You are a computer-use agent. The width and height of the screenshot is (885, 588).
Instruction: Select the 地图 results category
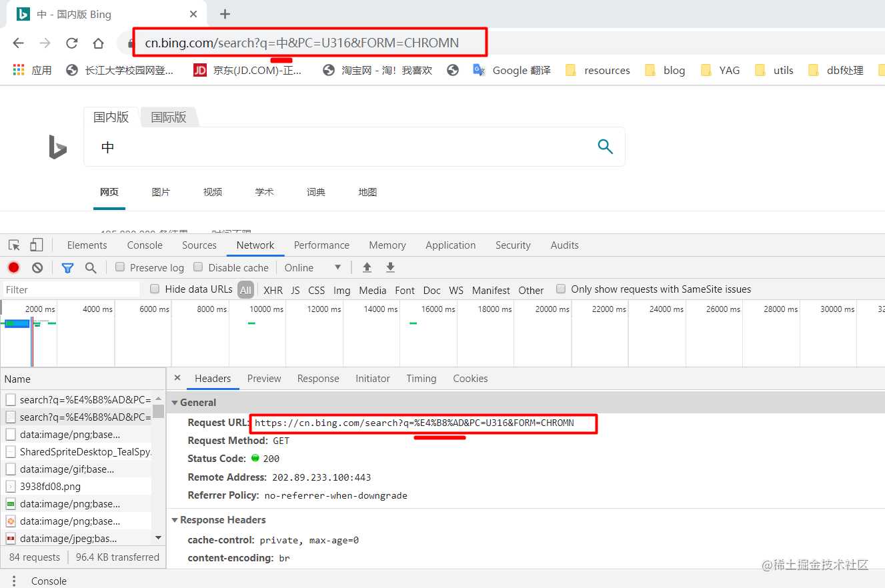(367, 192)
